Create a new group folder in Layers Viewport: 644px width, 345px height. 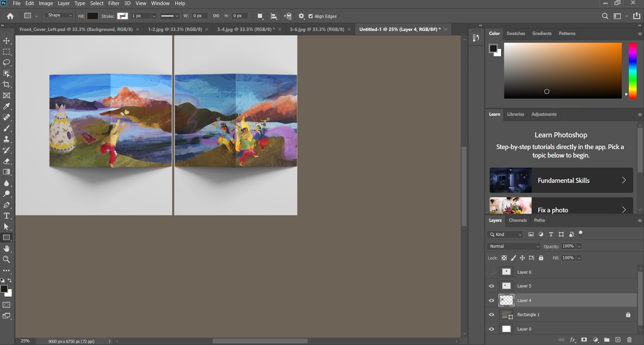607,340
